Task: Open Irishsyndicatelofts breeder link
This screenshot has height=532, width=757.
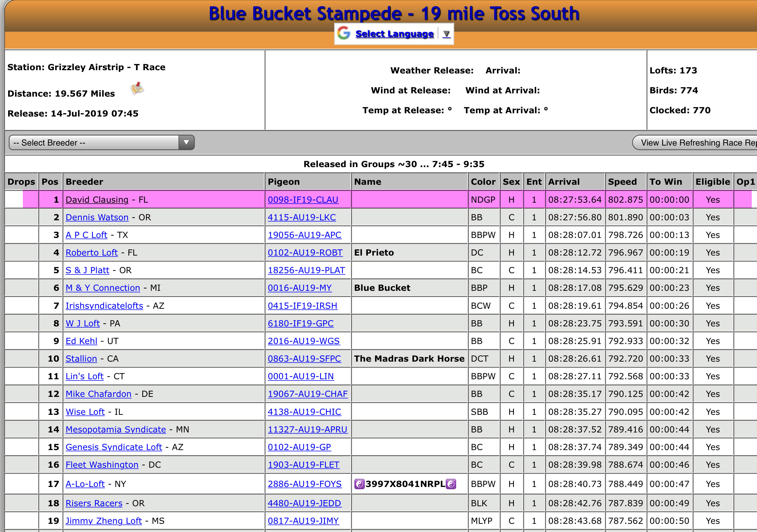Action: tap(104, 306)
